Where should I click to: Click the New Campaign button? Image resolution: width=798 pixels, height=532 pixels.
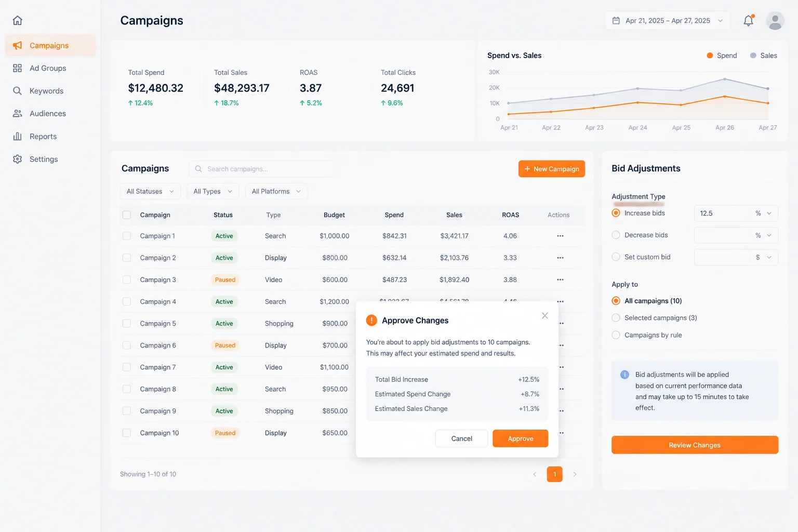552,169
